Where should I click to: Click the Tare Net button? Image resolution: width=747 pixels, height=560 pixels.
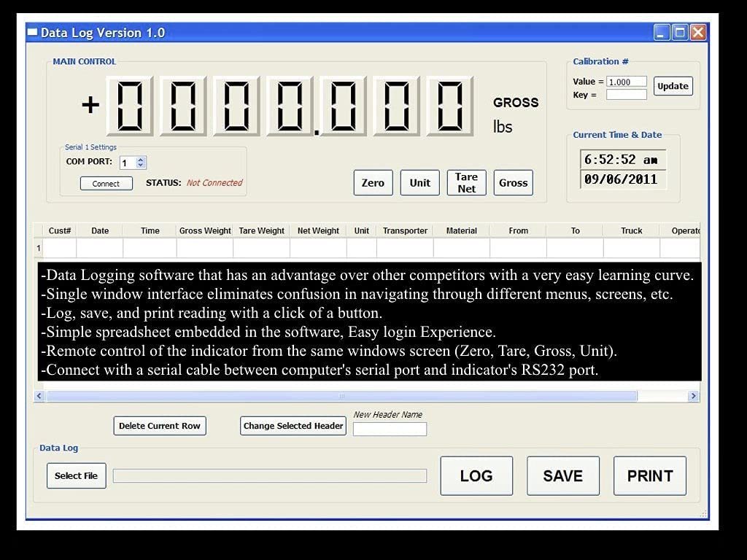click(466, 182)
